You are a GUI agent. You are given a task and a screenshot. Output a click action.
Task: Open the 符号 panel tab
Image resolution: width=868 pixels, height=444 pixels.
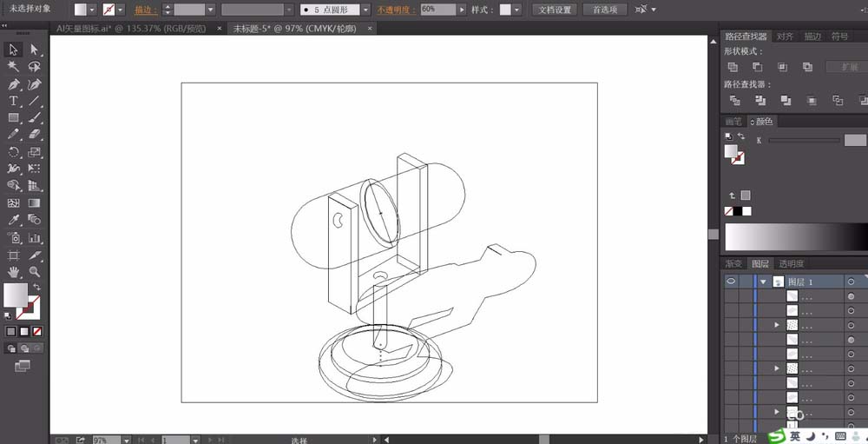(839, 36)
